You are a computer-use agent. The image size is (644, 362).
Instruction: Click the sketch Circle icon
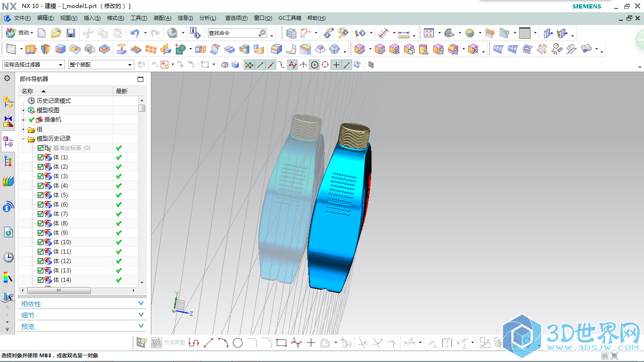pyautogui.click(x=238, y=343)
